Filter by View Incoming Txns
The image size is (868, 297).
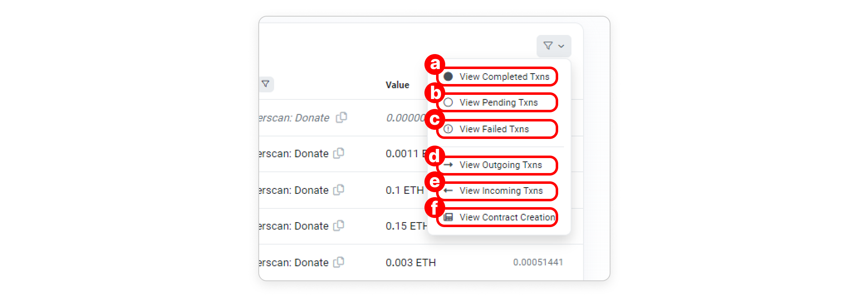[500, 191]
